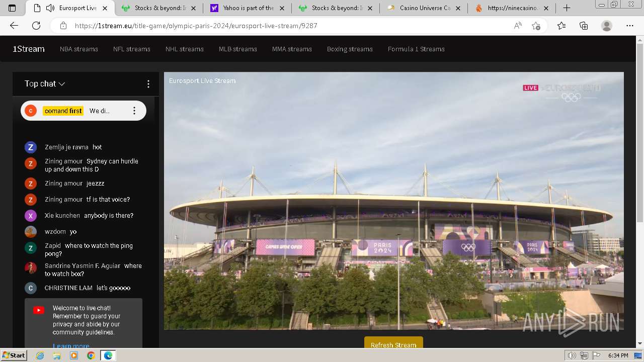Image resolution: width=644 pixels, height=362 pixels.
Task: Open the live chat options menu
Action: point(148,84)
